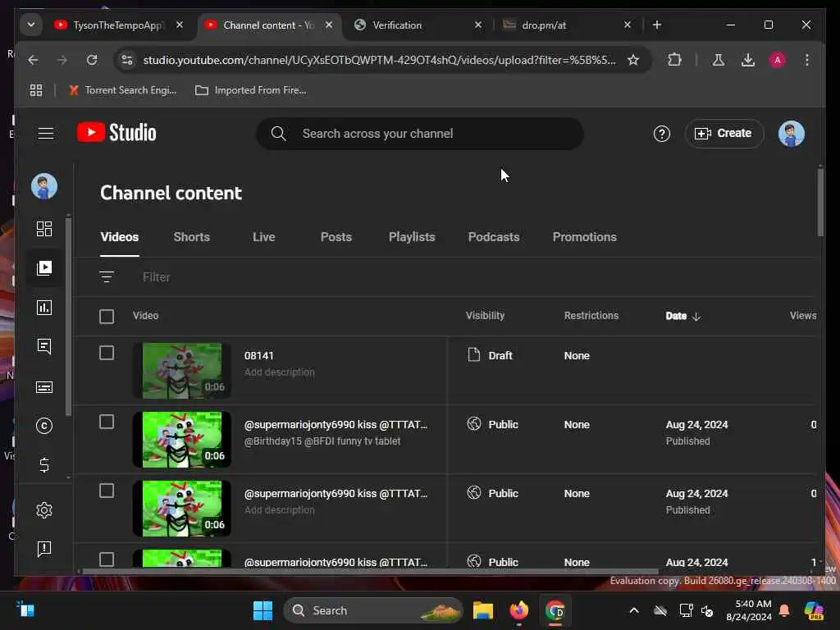Switch to the TysonTheTempoApp browser tab
The width and height of the screenshot is (840, 630).
point(119,25)
